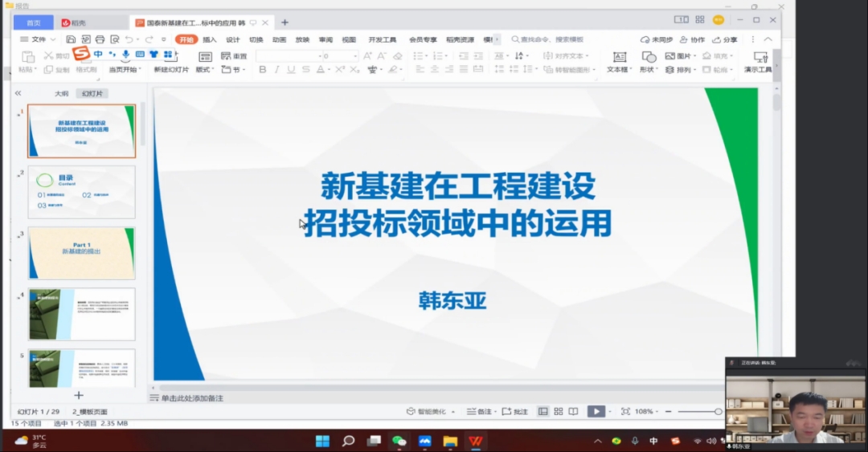
Task: Click the Comments (批注) icon in status bar
Action: [515, 411]
